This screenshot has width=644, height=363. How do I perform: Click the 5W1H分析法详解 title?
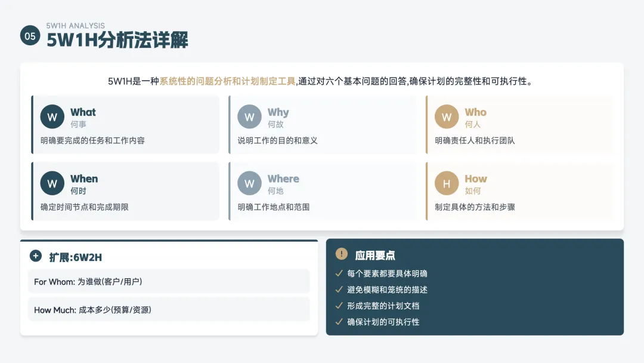(x=117, y=41)
